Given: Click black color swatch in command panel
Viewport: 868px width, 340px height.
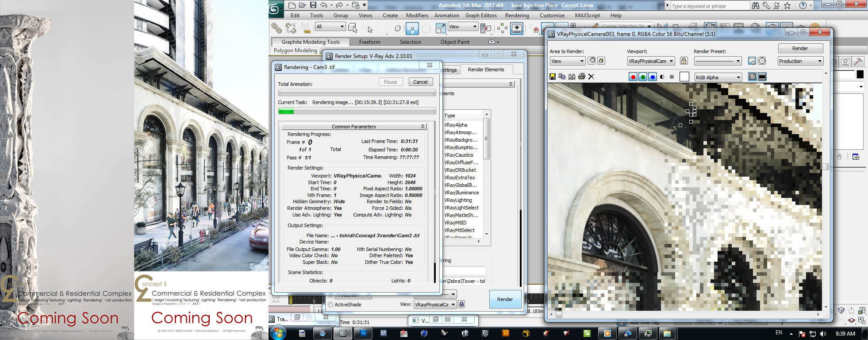Looking at the screenshot, I should pos(860,74).
